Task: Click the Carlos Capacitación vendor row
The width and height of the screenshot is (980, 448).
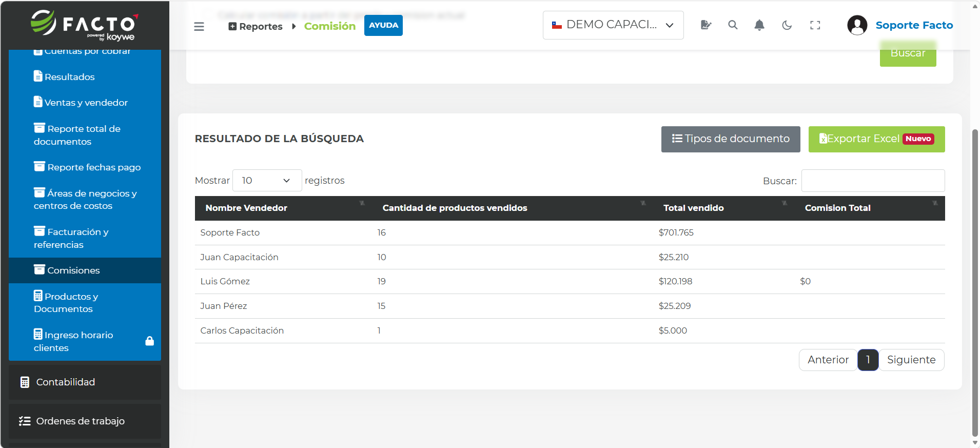Action: [570, 330]
